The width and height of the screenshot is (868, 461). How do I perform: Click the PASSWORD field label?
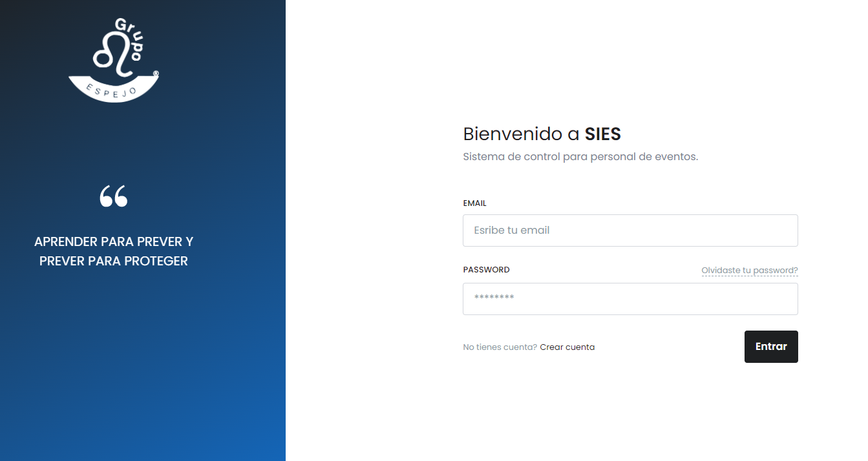point(486,270)
